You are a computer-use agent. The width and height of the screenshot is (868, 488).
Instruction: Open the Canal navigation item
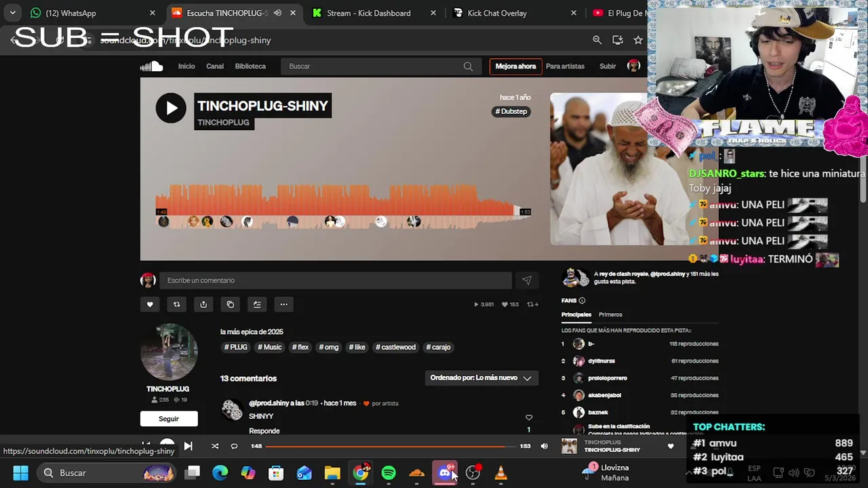click(215, 66)
